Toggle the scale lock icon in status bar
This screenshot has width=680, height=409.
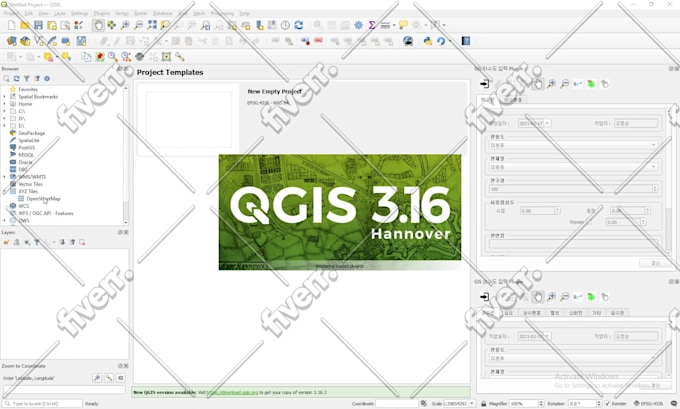click(x=484, y=404)
